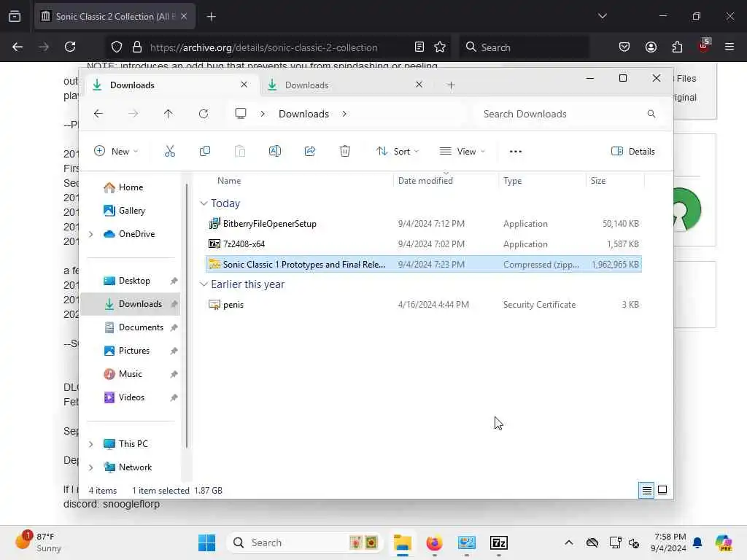Click the Share icon in Explorer toolbar
The image size is (747, 560).
[x=310, y=152]
